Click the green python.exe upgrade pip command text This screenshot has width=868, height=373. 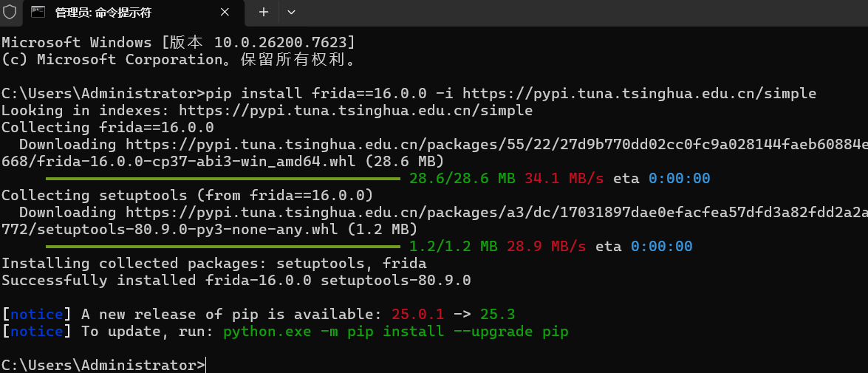[x=396, y=332]
